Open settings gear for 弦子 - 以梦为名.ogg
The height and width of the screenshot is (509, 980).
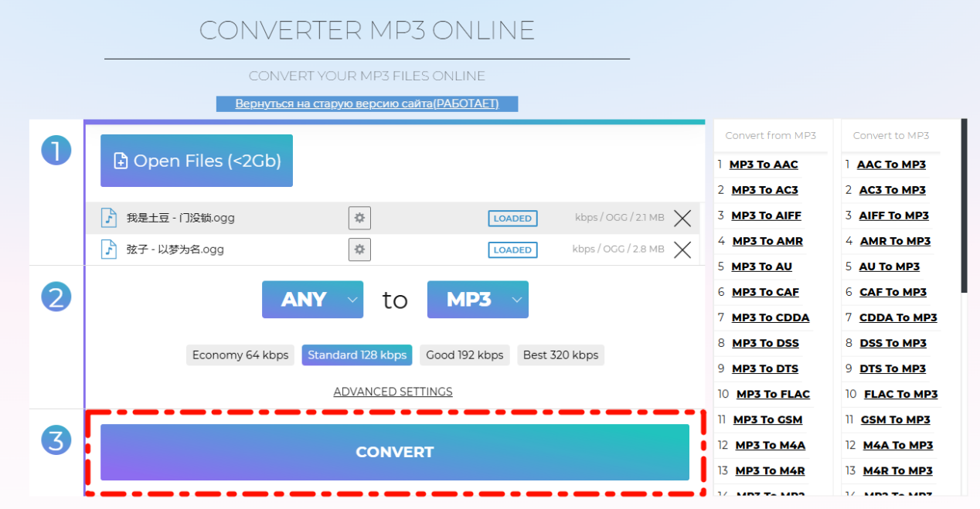click(x=359, y=249)
